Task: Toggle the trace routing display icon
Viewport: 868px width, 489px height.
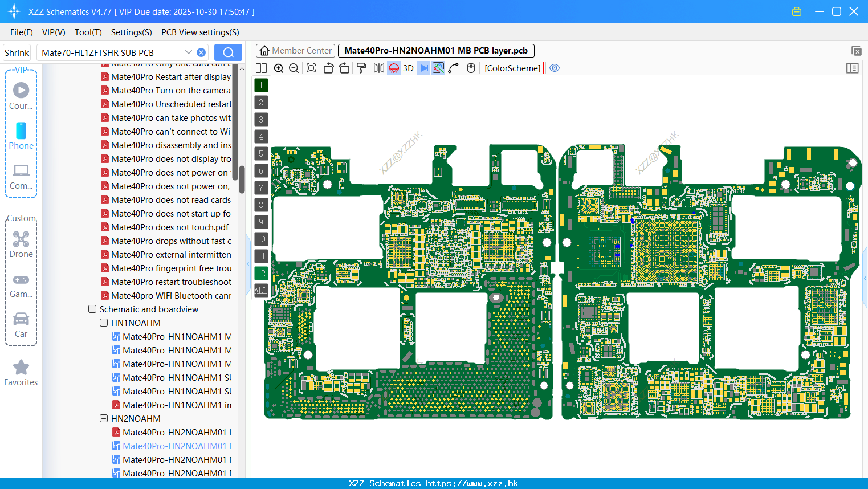Action: [x=438, y=68]
